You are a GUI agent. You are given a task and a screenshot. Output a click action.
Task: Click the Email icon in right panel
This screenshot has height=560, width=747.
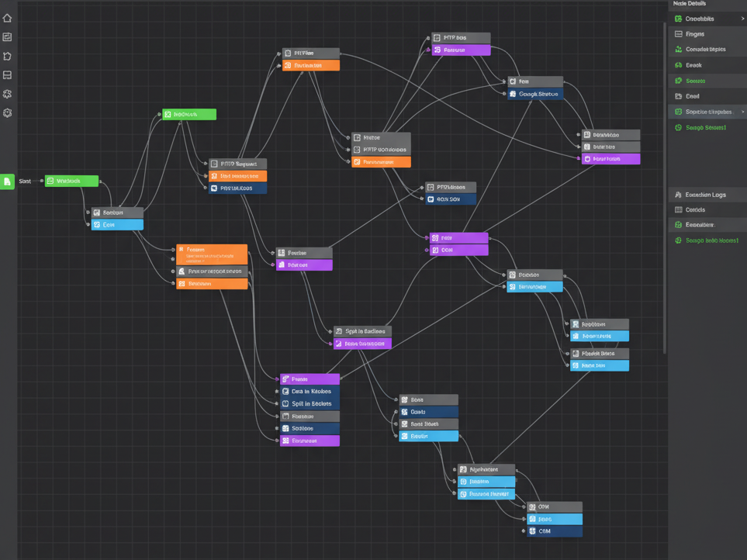[x=679, y=96]
